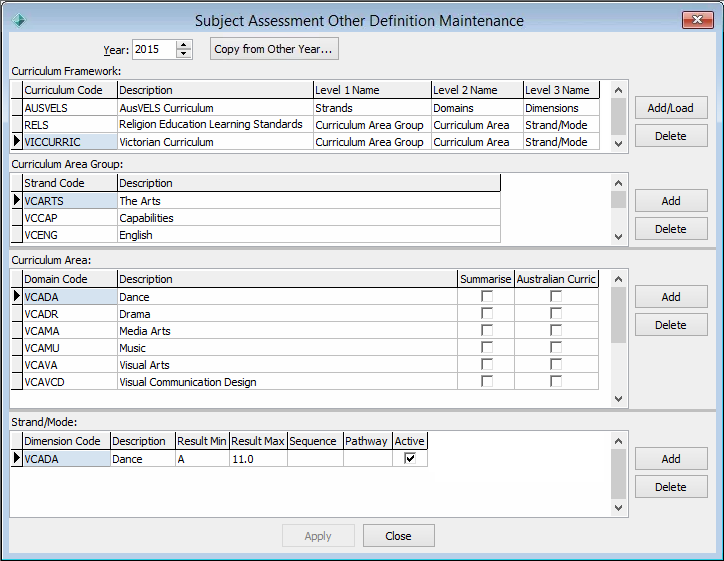
Task: Click the Level 1 Name column header
Action: click(x=372, y=90)
